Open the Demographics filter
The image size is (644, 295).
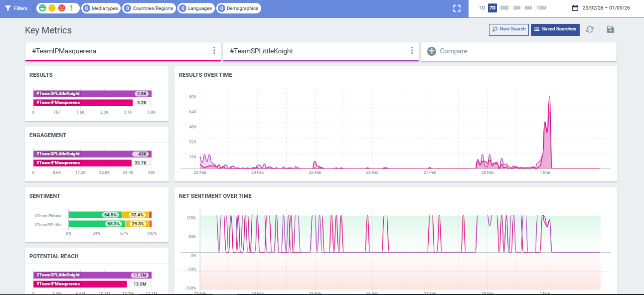[239, 8]
